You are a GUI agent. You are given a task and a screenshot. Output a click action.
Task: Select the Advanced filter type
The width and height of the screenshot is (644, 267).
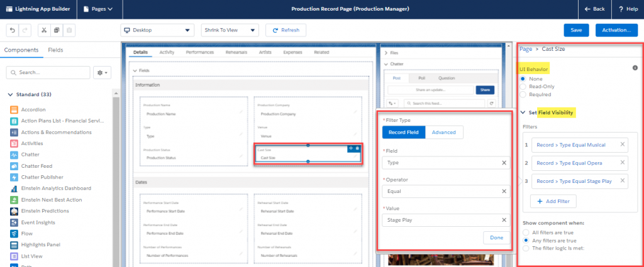point(444,132)
